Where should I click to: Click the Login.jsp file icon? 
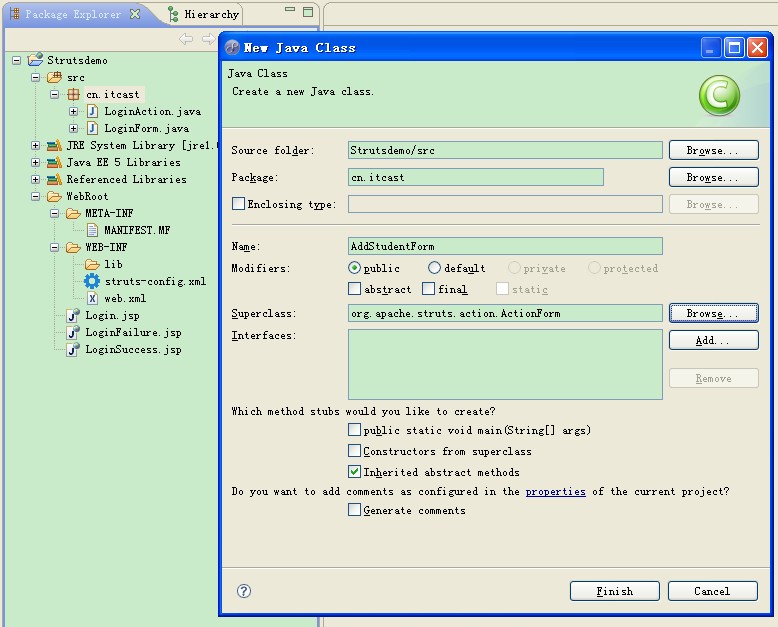[x=73, y=315]
